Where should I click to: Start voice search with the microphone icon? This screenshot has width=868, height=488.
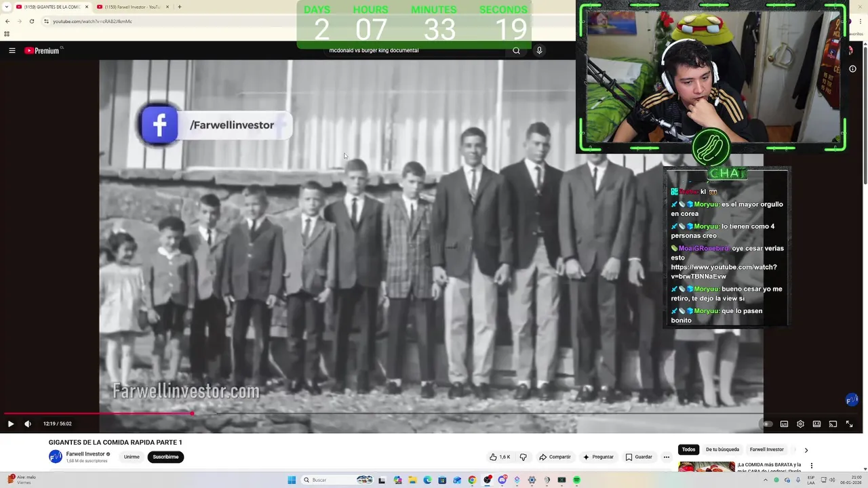[539, 50]
